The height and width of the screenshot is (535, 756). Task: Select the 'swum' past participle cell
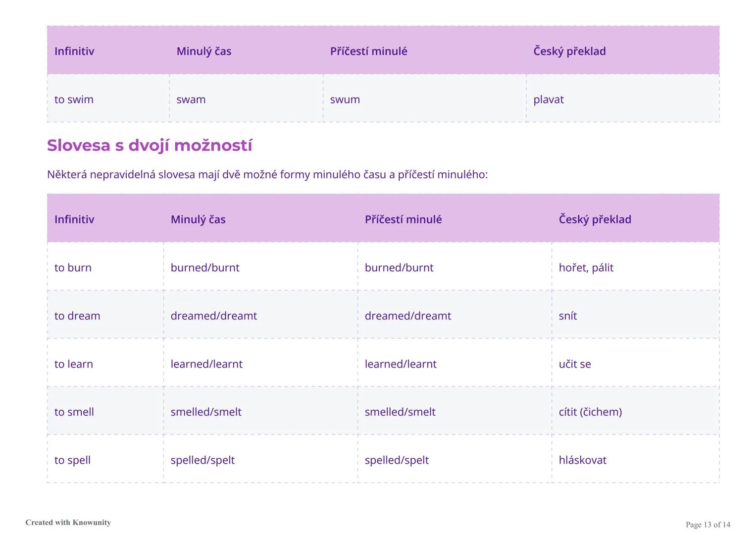click(345, 100)
